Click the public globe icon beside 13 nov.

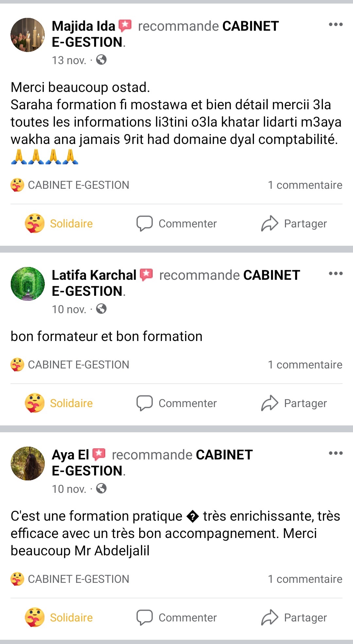(101, 60)
